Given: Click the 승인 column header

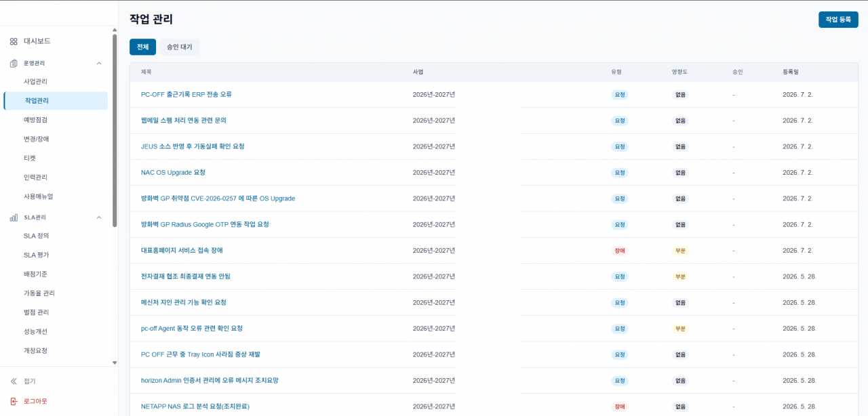Looking at the screenshot, I should tap(738, 72).
